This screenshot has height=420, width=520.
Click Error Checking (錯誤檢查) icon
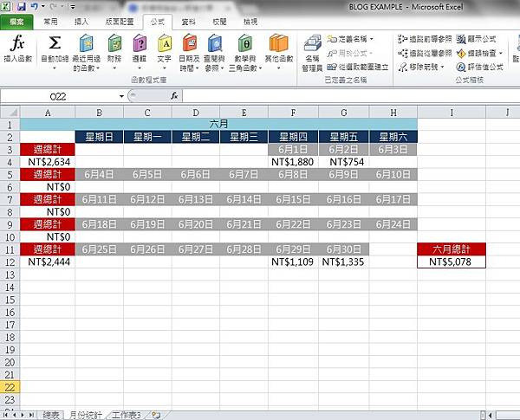point(461,53)
